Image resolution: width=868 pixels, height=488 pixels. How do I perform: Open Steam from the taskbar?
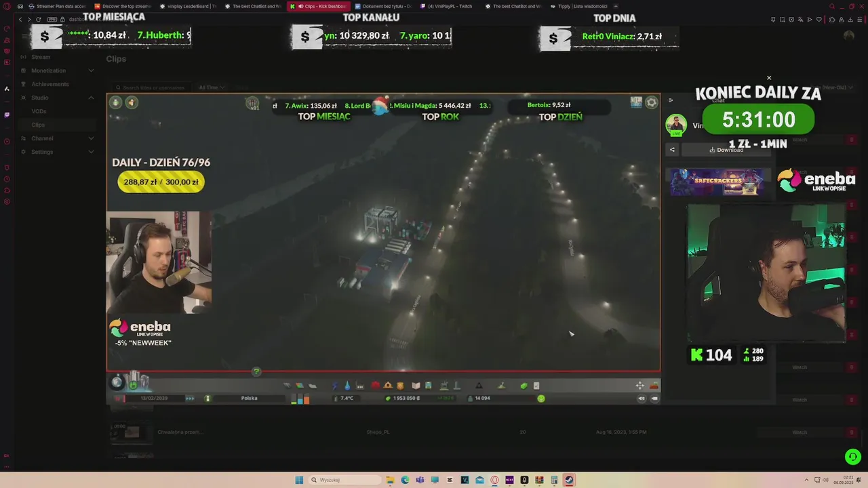(x=569, y=480)
